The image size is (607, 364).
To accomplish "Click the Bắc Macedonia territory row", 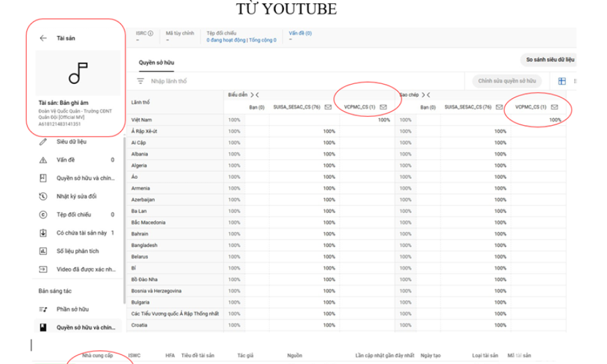I will coord(346,222).
